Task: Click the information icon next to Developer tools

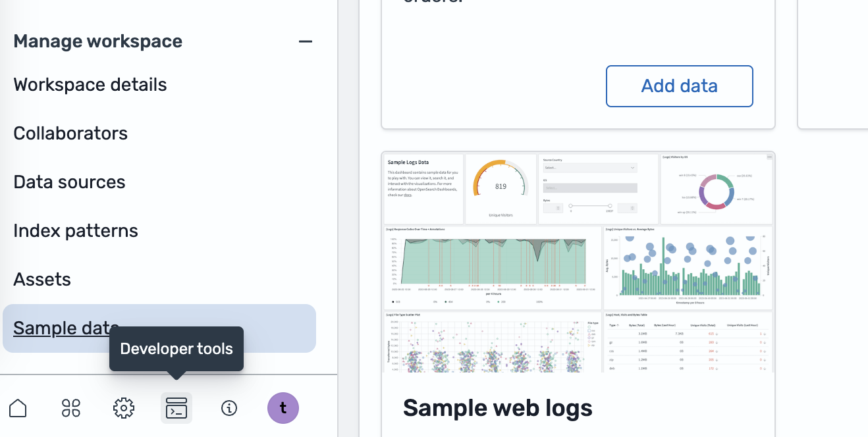Action: (x=229, y=408)
